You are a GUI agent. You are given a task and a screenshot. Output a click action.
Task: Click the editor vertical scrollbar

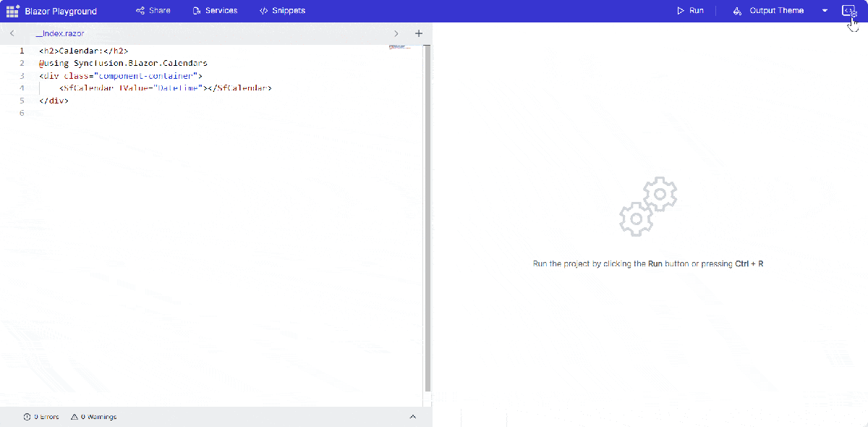click(x=427, y=217)
